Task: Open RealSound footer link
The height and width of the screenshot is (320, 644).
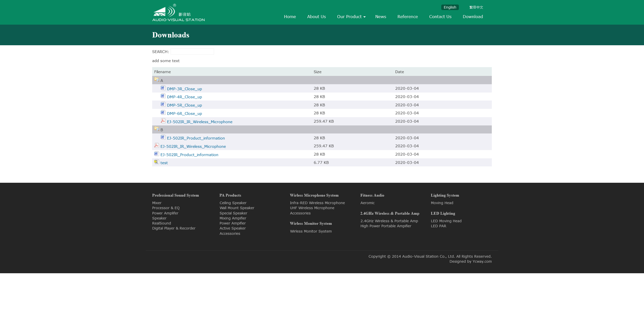Action: 162,223
